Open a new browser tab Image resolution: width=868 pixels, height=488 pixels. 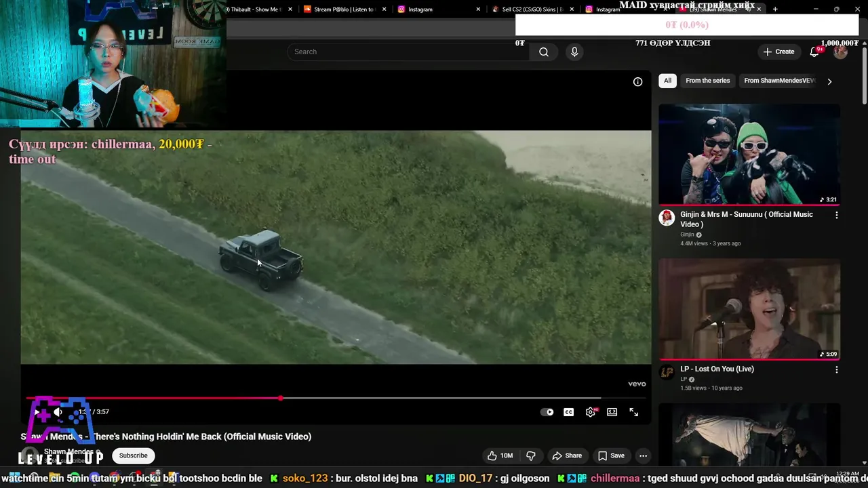click(x=775, y=9)
